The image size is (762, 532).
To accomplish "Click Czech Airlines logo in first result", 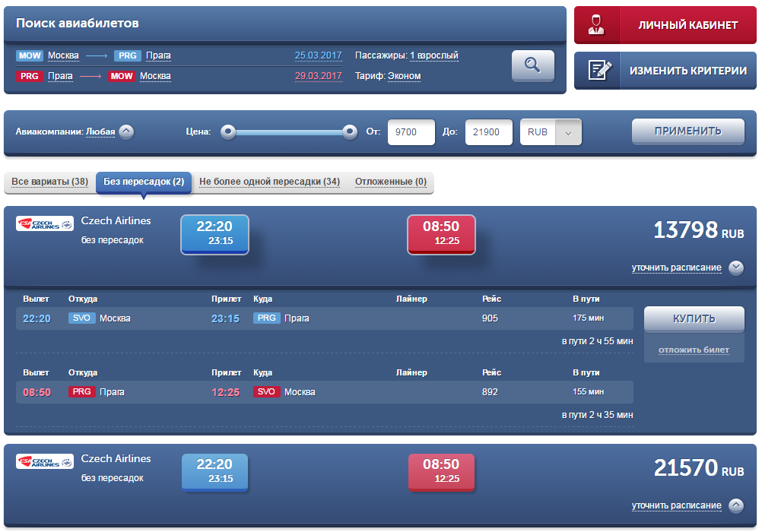I will (45, 223).
